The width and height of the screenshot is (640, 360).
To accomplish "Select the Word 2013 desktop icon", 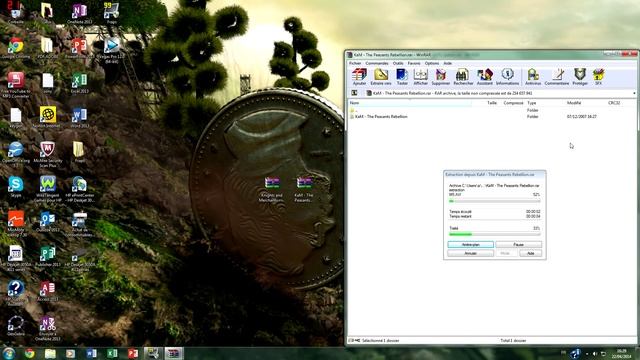I will click(80, 118).
